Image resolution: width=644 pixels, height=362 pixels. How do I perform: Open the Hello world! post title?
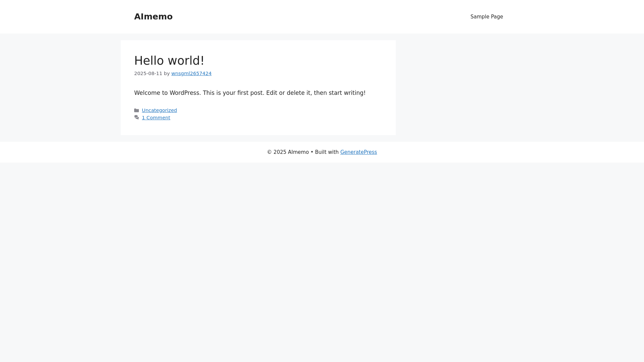point(169,61)
